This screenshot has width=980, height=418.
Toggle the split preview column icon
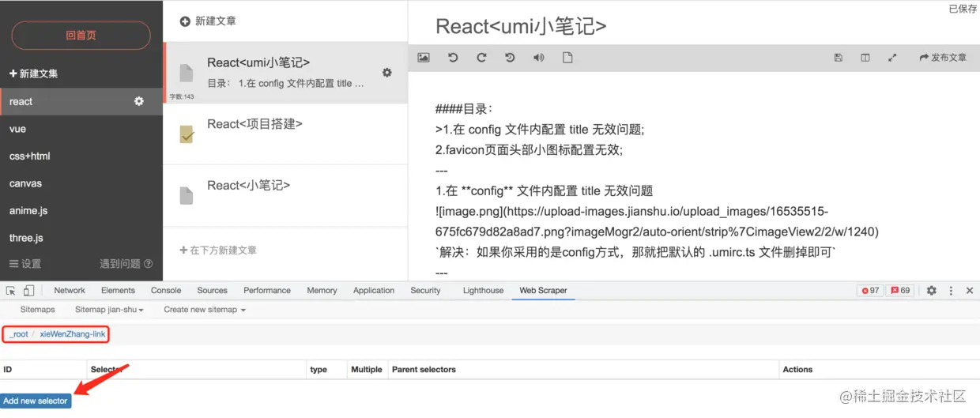865,58
